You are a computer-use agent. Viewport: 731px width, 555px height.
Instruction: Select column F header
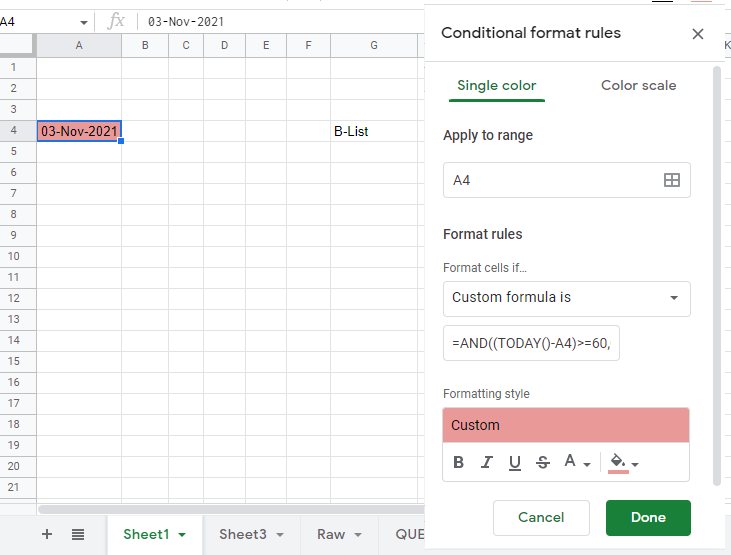[309, 45]
